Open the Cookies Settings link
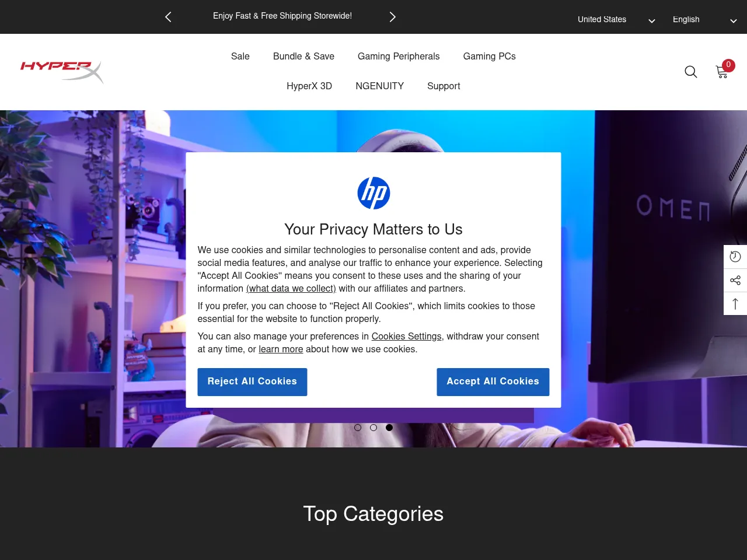 click(x=407, y=337)
